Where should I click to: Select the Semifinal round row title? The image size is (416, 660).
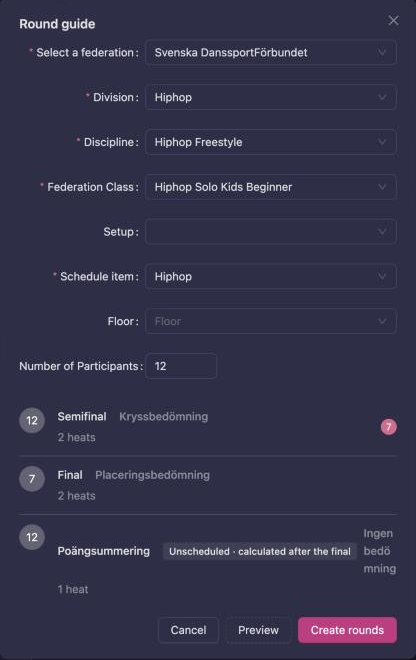82,417
